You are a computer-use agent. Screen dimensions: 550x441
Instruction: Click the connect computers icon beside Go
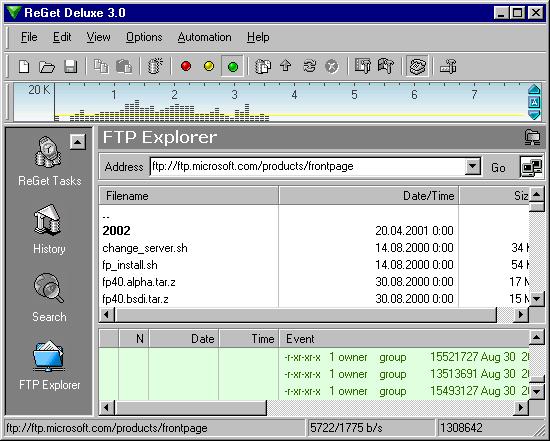(x=531, y=167)
